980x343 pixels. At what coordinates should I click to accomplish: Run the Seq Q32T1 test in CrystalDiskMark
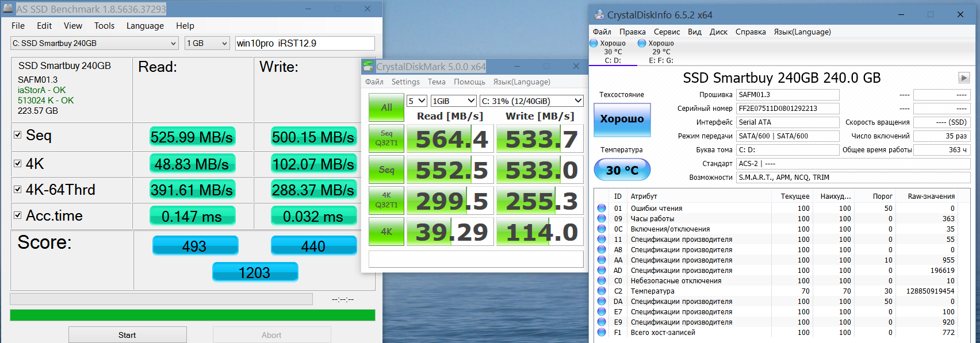(386, 138)
